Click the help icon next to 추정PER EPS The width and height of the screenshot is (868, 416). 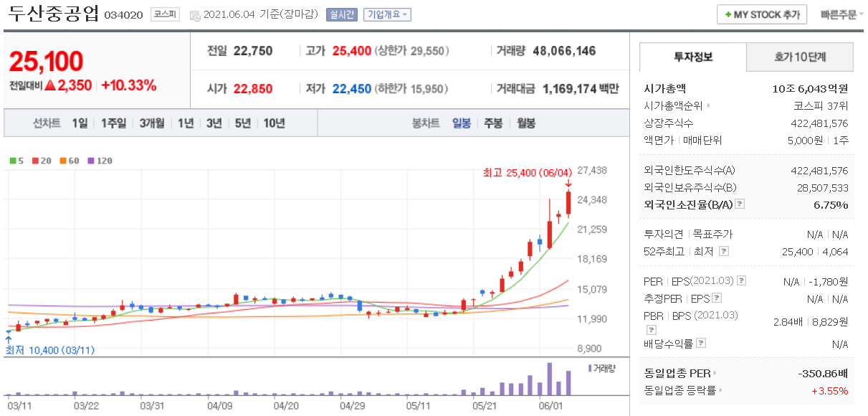tap(717, 298)
